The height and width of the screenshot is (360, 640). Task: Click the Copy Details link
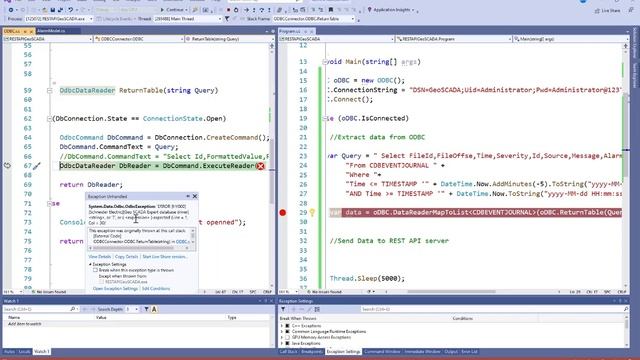pos(127,257)
